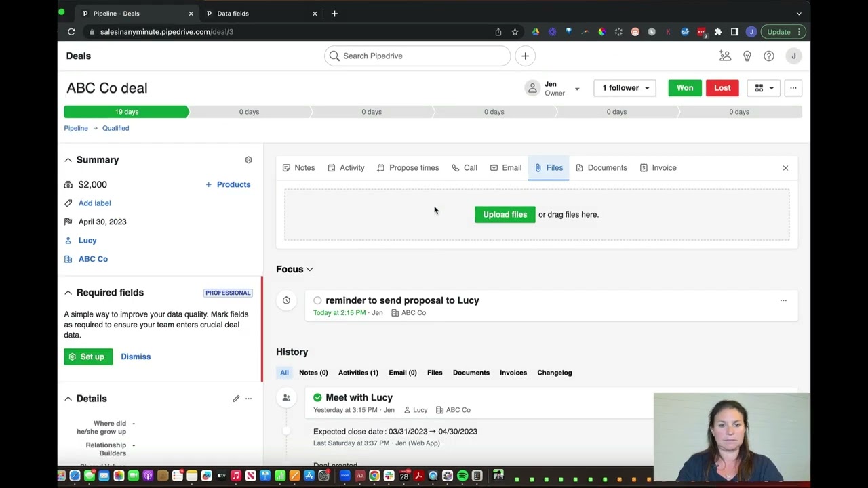Screen dimensions: 868x488
Task: Open the Google Drive extension icon
Action: tap(536, 32)
